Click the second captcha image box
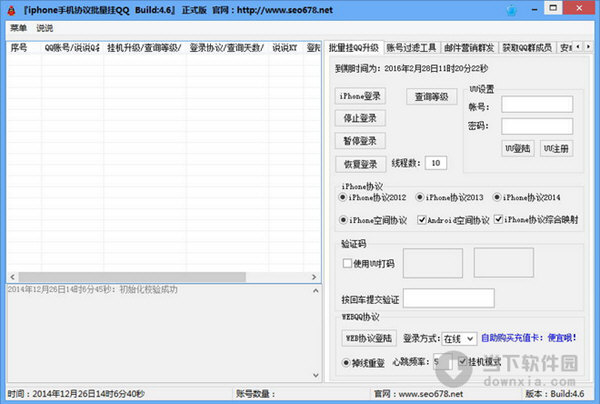Image resolution: width=600 pixels, height=404 pixels. 504,262
